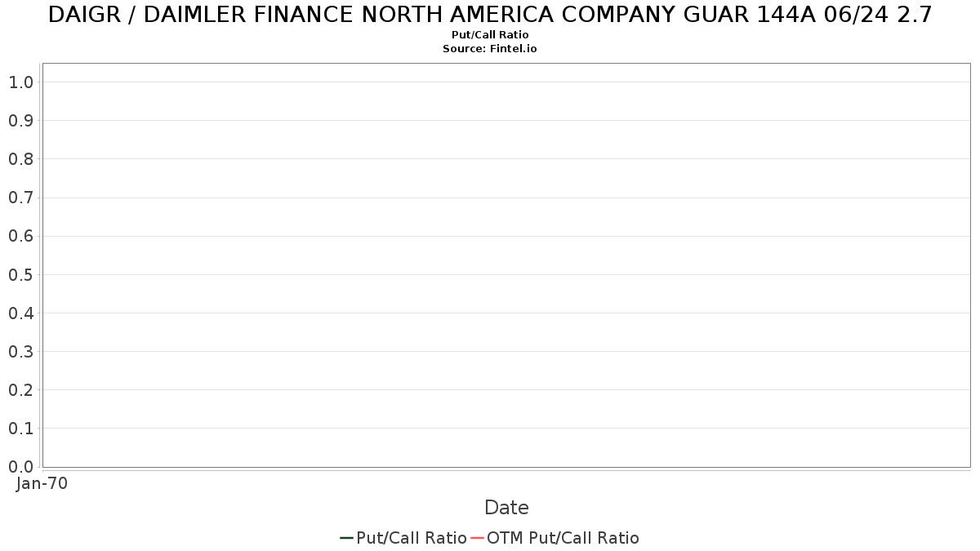The height and width of the screenshot is (551, 980).
Task: Click the Date axis title
Action: tap(506, 508)
